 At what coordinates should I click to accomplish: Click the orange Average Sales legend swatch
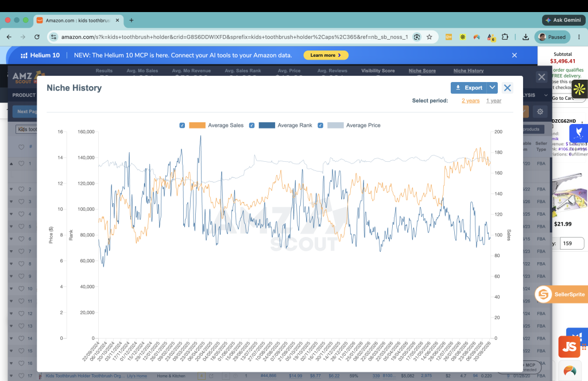[198, 126]
